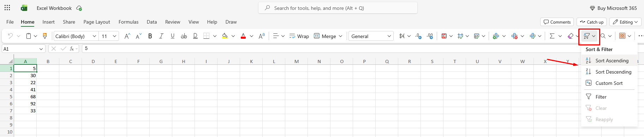Open Conditional Formatting icon
The height and width of the screenshot is (137, 644).
[x=444, y=36]
